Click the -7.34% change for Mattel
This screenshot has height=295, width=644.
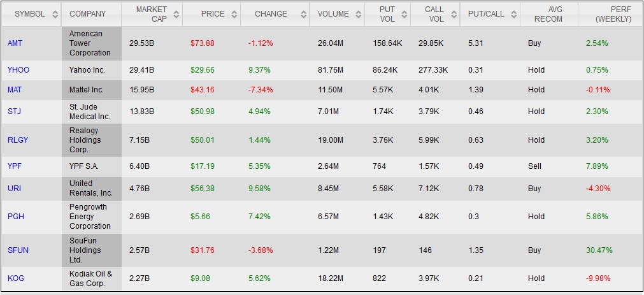point(261,90)
